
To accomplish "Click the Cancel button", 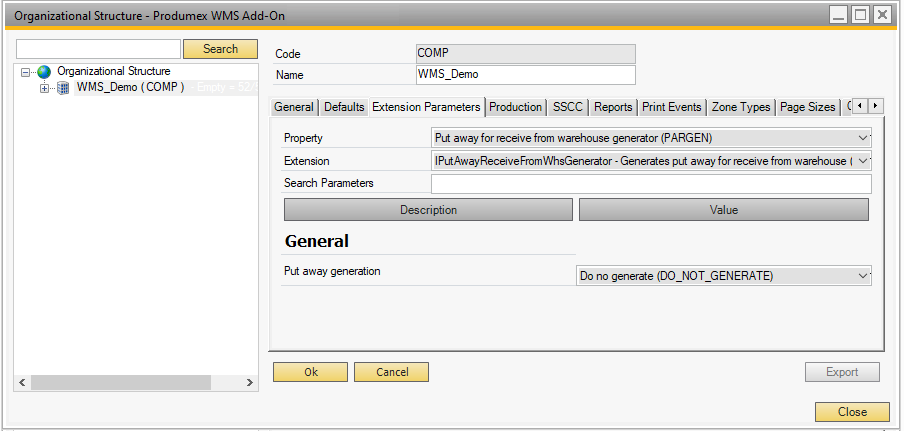I will (x=391, y=372).
